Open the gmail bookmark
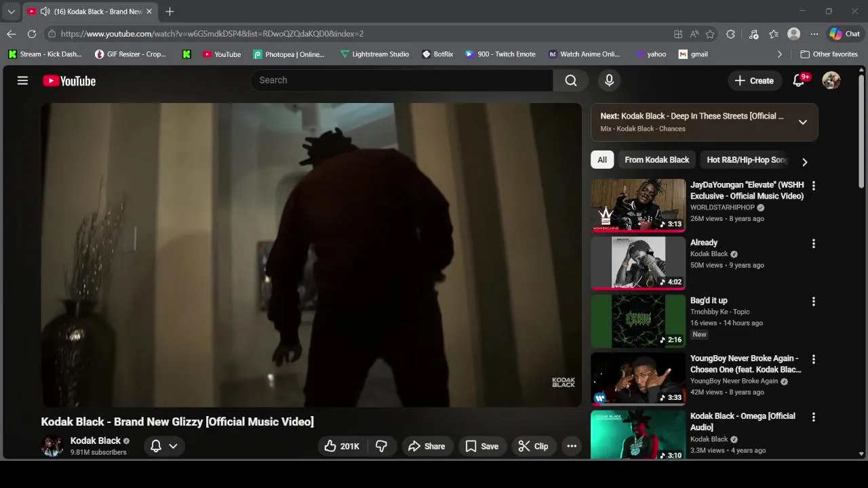This screenshot has width=868, height=488. 693,54
